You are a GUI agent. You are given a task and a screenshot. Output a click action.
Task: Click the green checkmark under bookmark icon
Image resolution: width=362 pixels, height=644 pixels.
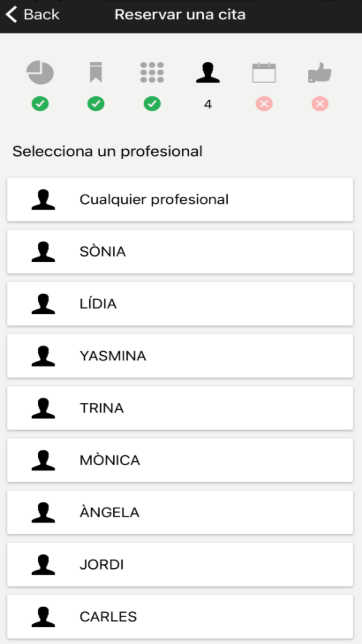pos(96,104)
